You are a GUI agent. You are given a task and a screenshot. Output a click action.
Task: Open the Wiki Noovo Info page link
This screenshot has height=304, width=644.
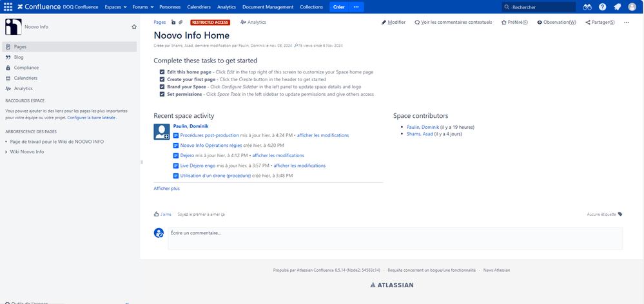[26, 152]
